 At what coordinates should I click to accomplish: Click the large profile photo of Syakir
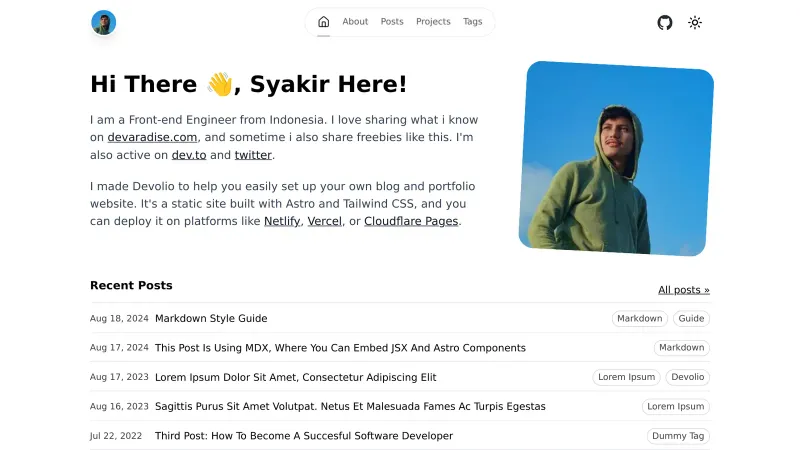[615, 158]
